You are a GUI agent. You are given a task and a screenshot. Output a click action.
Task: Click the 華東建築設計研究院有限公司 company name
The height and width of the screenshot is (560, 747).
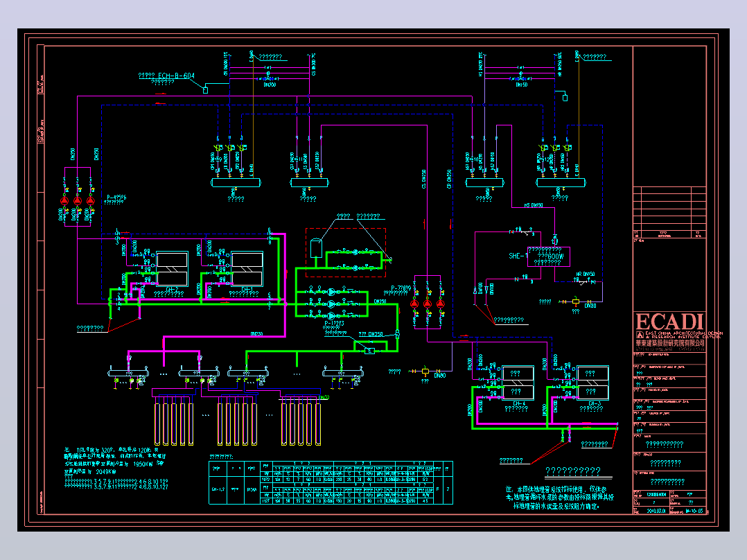pos(670,342)
